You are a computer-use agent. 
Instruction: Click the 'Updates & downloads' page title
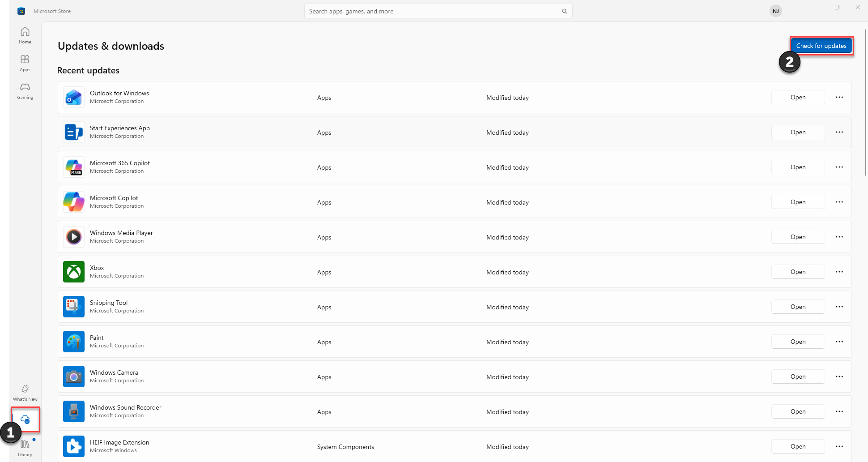pos(111,46)
